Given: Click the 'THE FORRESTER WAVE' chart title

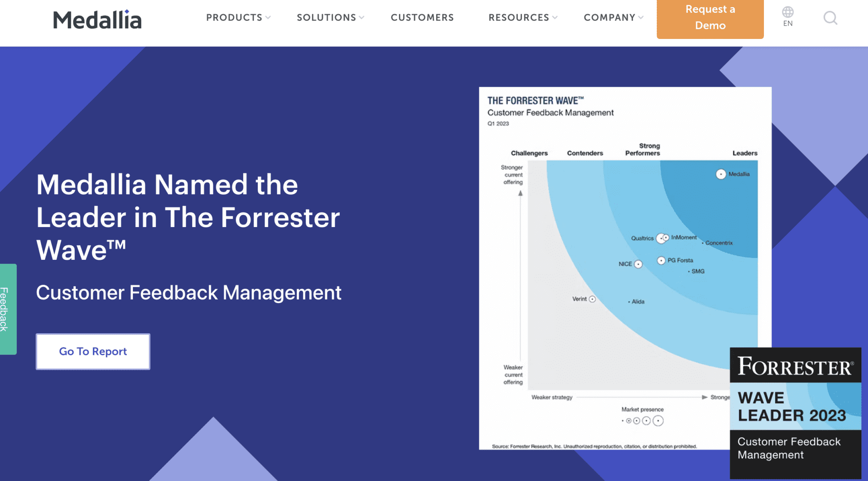Looking at the screenshot, I should click(535, 100).
